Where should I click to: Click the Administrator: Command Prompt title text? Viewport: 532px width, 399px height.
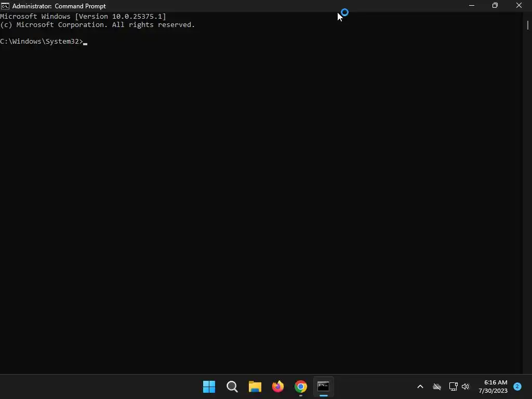click(x=59, y=6)
